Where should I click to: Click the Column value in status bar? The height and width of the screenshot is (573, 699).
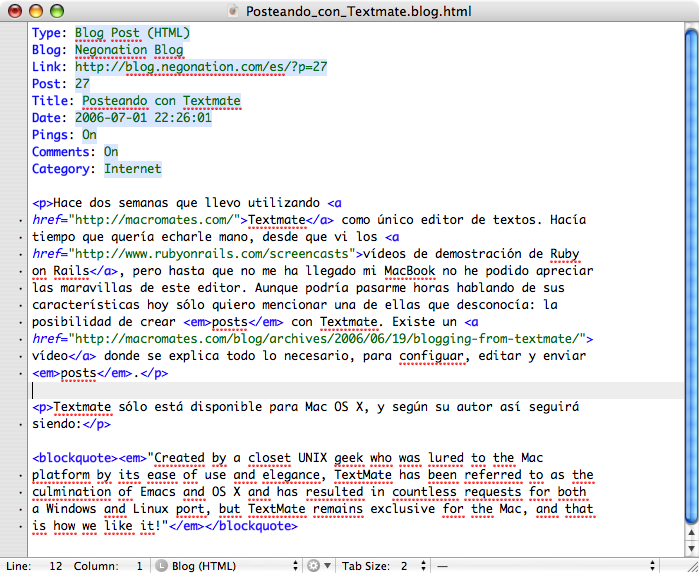[x=139, y=566]
